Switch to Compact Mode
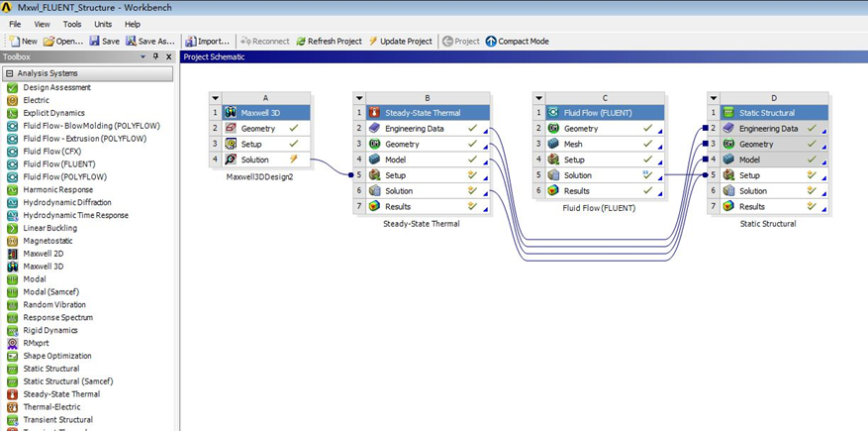 [518, 41]
